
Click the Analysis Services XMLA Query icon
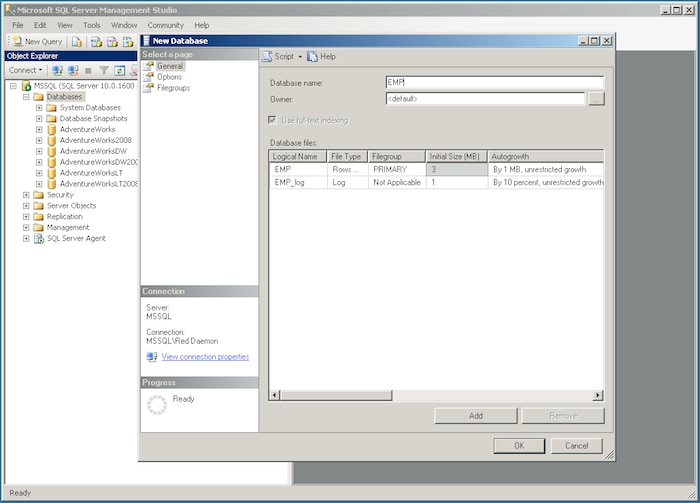[x=128, y=42]
